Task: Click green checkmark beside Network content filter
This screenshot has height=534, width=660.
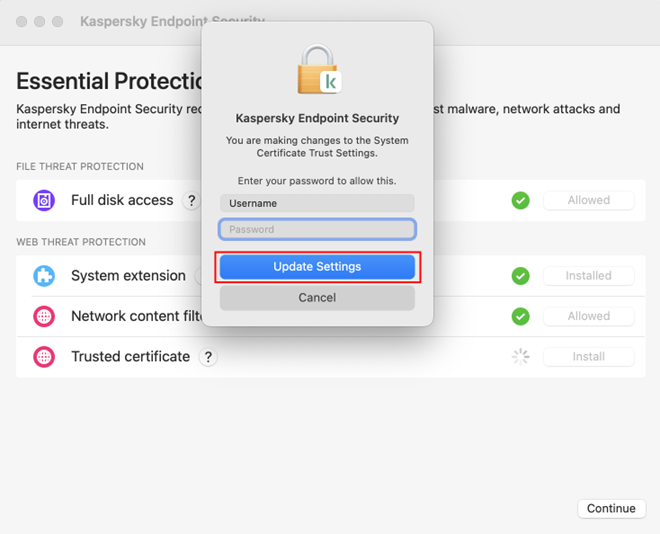Action: pos(520,316)
